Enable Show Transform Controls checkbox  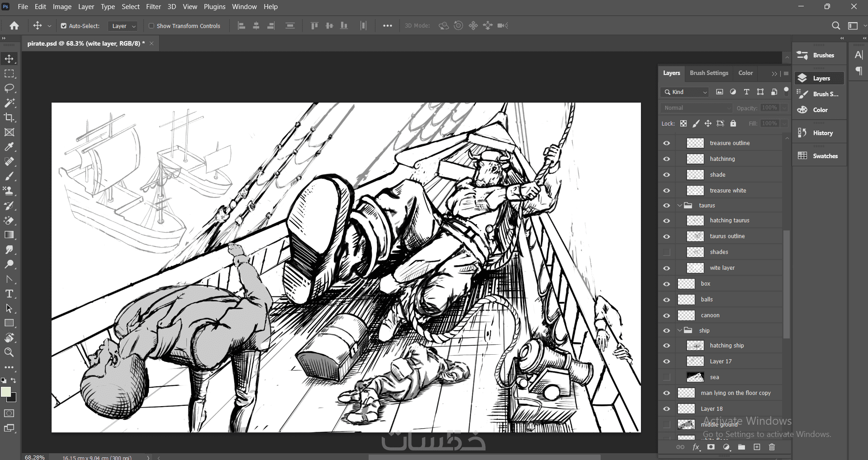[x=152, y=26]
